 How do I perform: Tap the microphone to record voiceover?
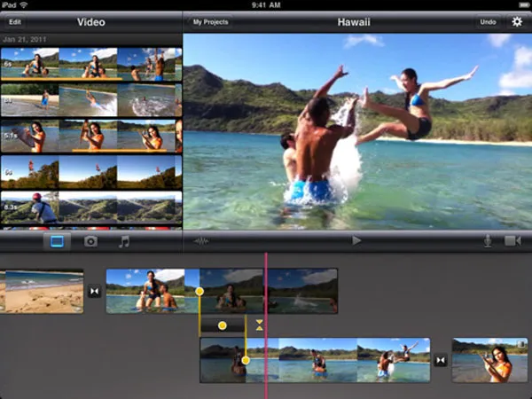click(487, 240)
